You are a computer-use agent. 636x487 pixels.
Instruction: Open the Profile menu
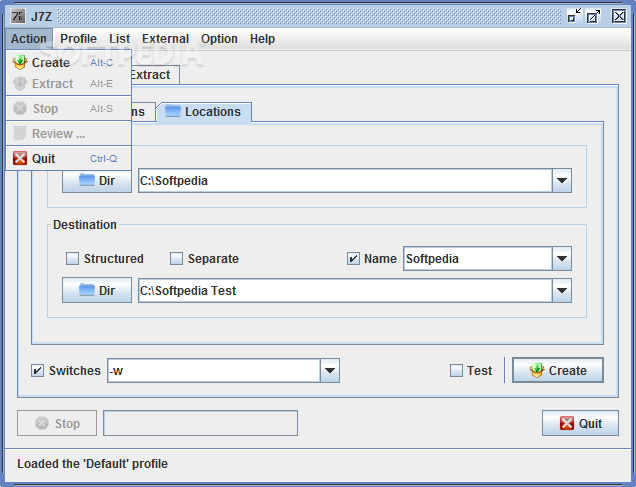[x=78, y=39]
